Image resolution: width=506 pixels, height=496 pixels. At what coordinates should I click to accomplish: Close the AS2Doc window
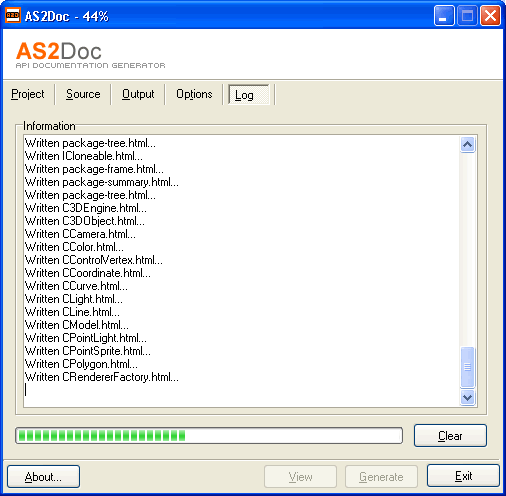click(490, 16)
